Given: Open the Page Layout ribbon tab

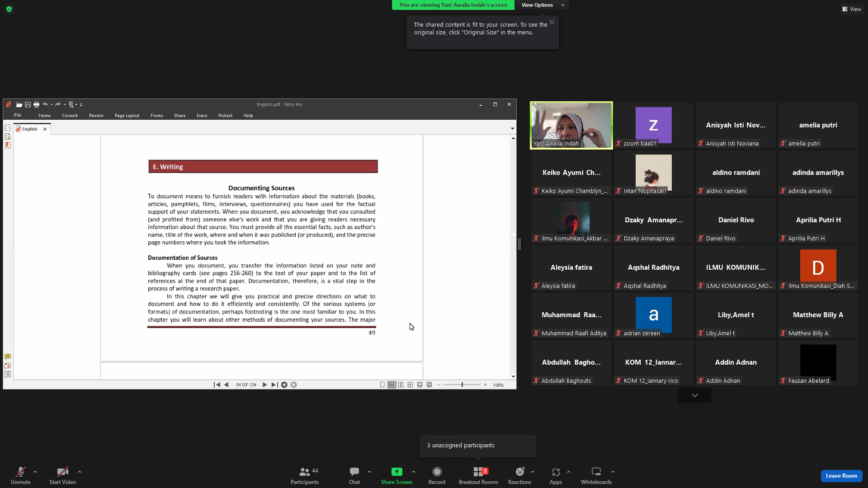Looking at the screenshot, I should click(x=127, y=116).
